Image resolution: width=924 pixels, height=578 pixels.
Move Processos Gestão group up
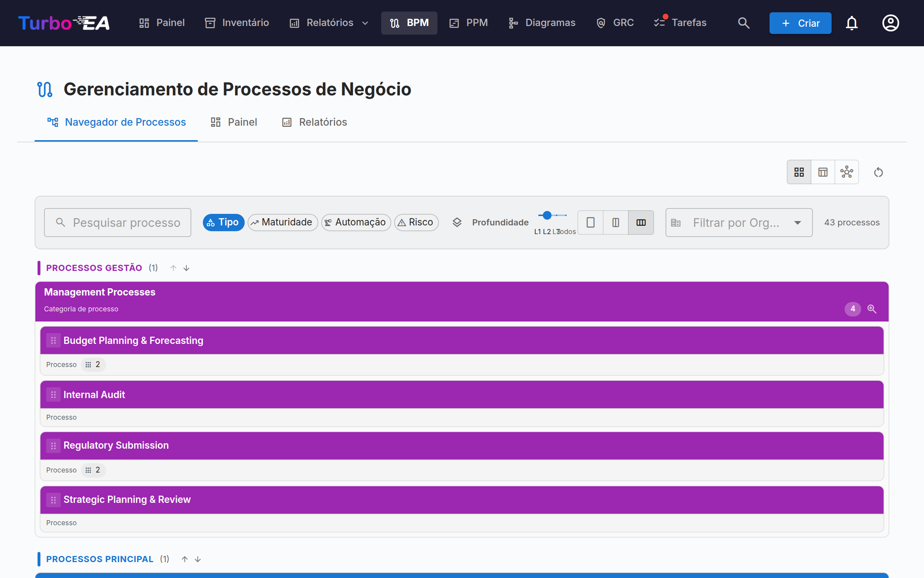coord(173,268)
